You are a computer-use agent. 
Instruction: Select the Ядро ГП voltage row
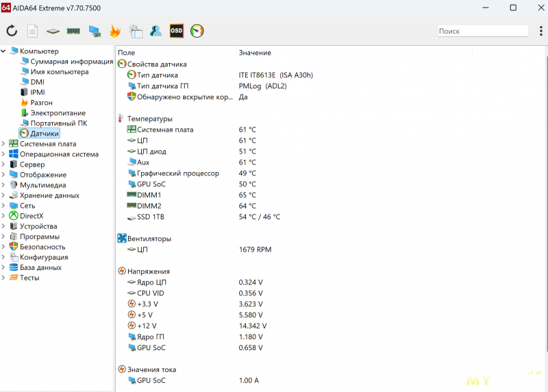[x=195, y=336]
